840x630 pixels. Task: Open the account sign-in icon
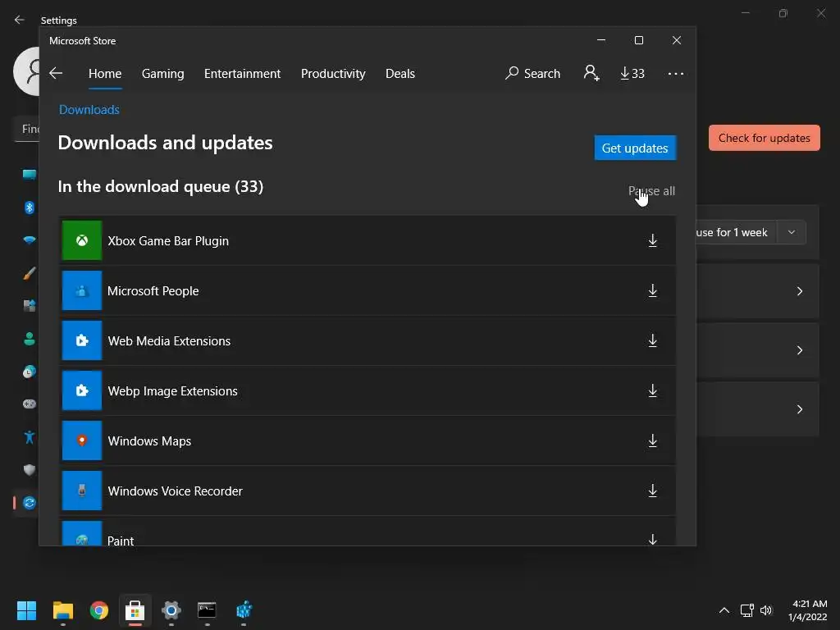pyautogui.click(x=591, y=73)
